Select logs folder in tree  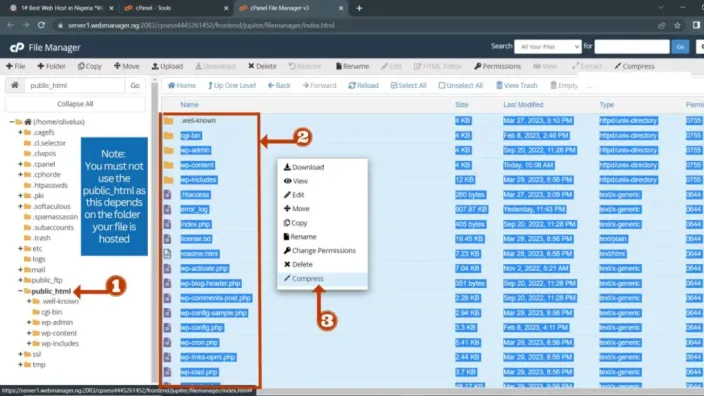pyautogui.click(x=39, y=259)
